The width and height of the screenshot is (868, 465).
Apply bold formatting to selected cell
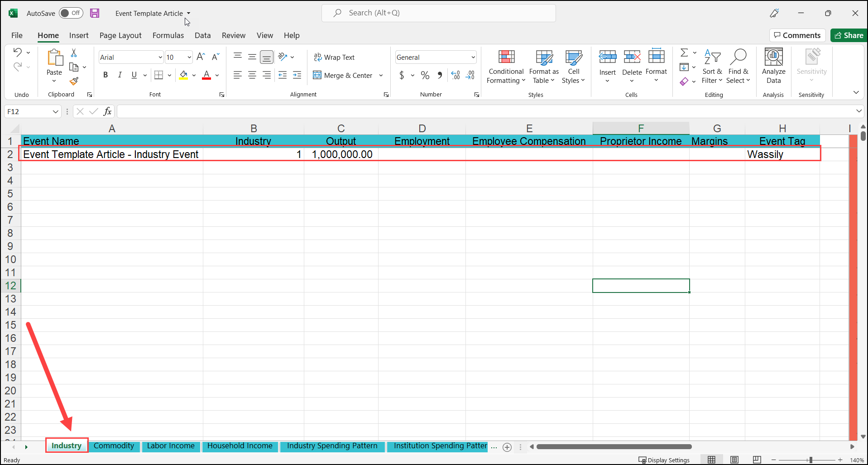tap(105, 75)
